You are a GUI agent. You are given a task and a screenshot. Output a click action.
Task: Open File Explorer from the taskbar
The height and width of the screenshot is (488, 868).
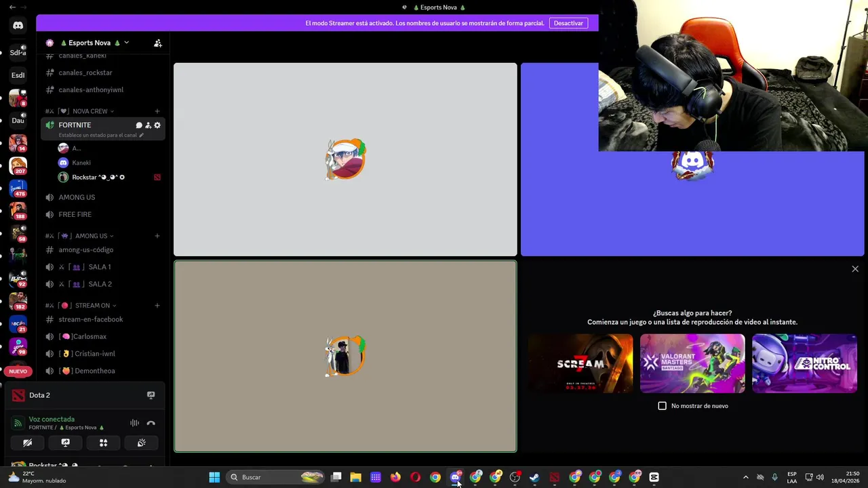(x=355, y=477)
